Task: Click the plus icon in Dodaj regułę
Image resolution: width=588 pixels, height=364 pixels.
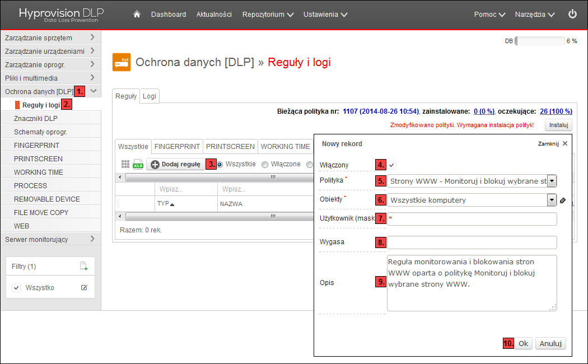Action: click(x=155, y=165)
